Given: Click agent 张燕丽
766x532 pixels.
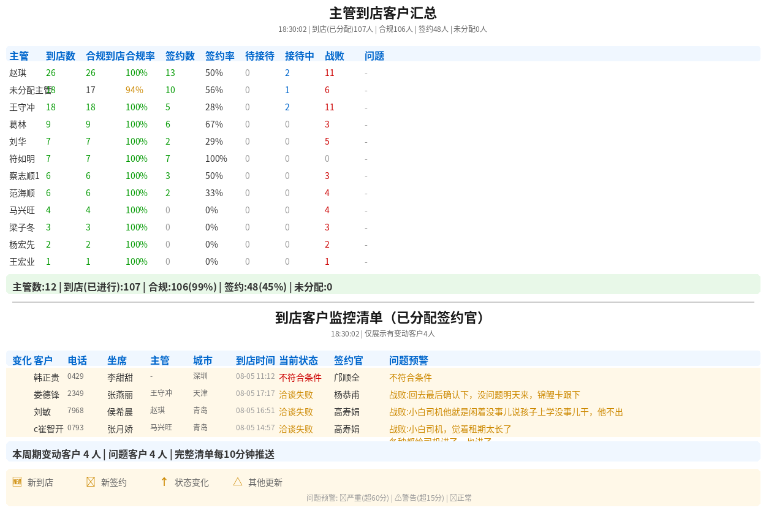Looking at the screenshot, I should pyautogui.click(x=120, y=395).
